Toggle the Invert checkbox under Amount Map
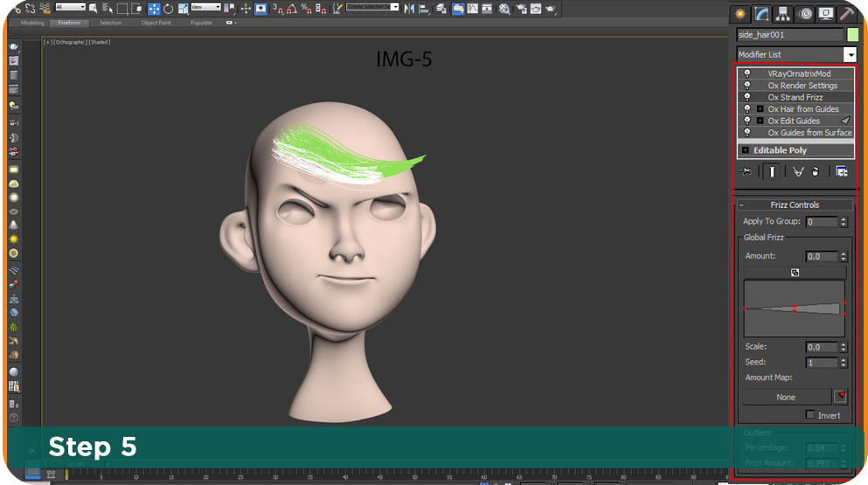Screen dimensions: 868x485 click(x=810, y=415)
